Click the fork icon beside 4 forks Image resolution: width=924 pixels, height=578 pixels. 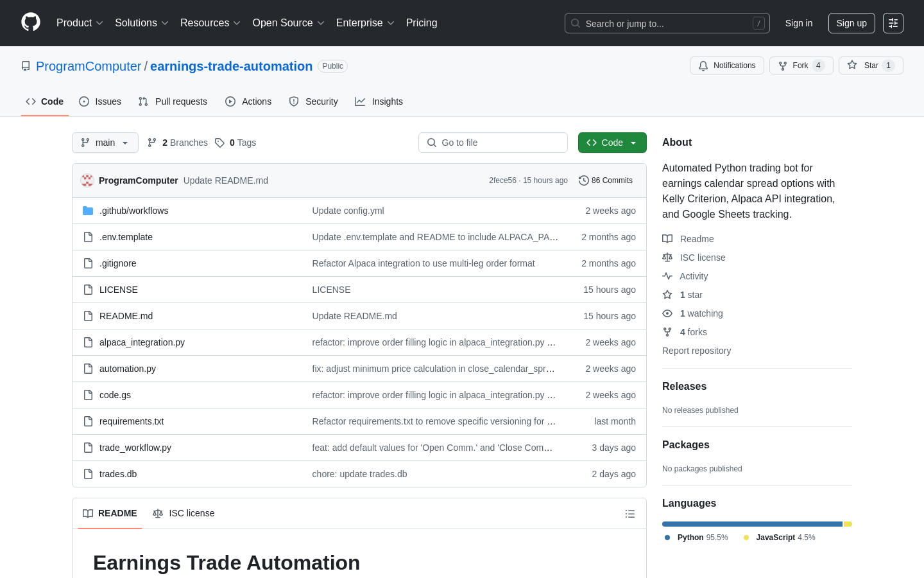(x=667, y=332)
